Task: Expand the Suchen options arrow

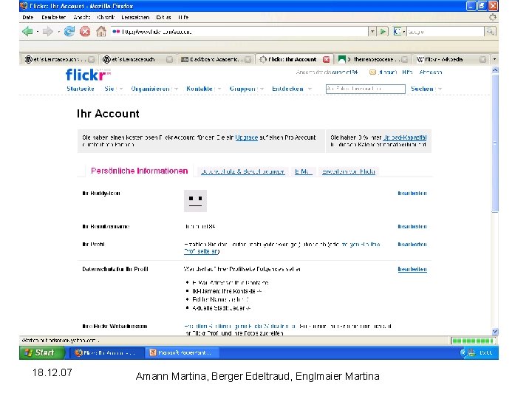Action: (440, 89)
